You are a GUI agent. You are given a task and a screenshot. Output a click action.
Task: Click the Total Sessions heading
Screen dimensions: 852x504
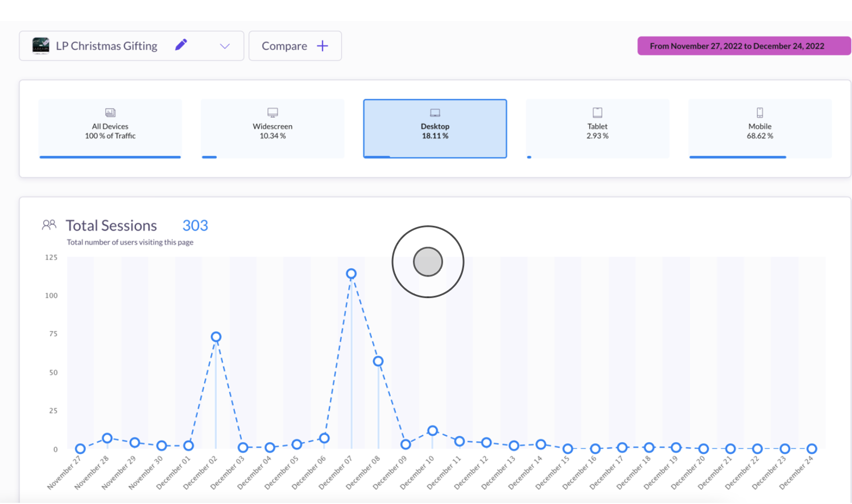pos(111,226)
